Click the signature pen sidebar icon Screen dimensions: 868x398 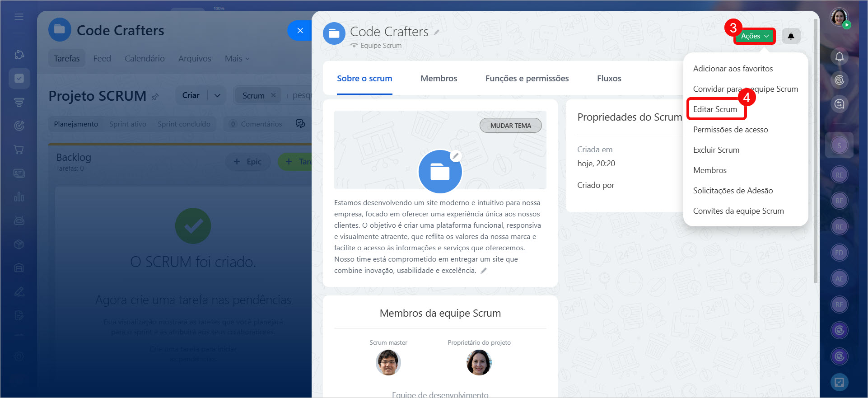pyautogui.click(x=19, y=292)
